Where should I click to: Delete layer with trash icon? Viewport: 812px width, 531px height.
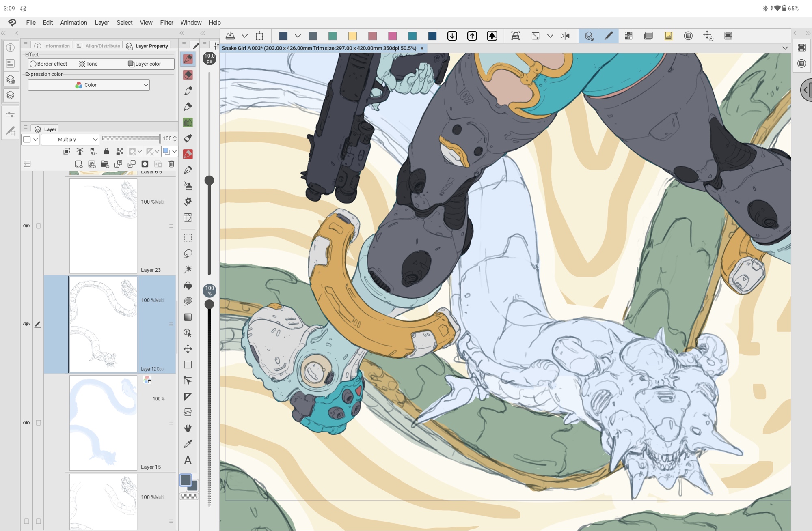pos(171,164)
